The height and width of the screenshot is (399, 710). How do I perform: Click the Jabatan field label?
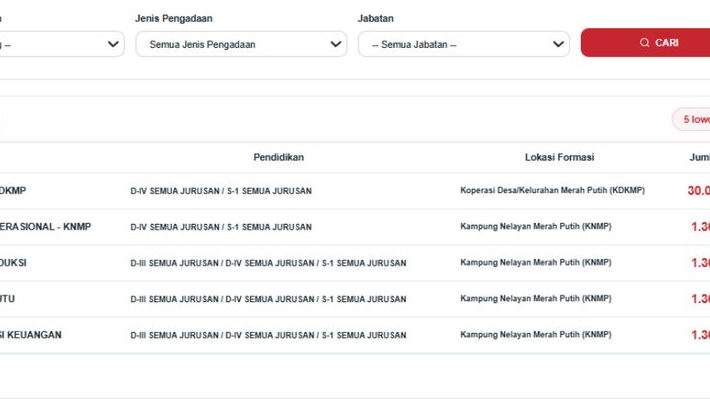coord(375,19)
